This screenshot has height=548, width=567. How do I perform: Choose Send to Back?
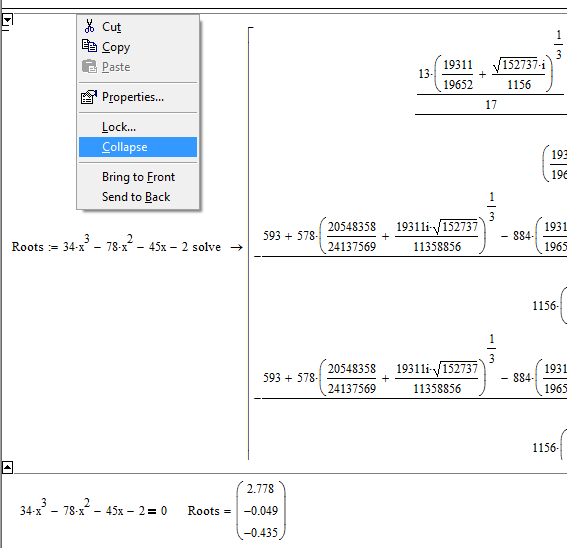138,197
